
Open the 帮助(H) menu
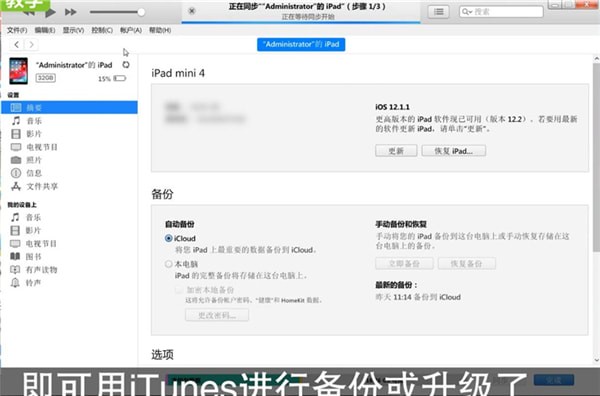160,30
